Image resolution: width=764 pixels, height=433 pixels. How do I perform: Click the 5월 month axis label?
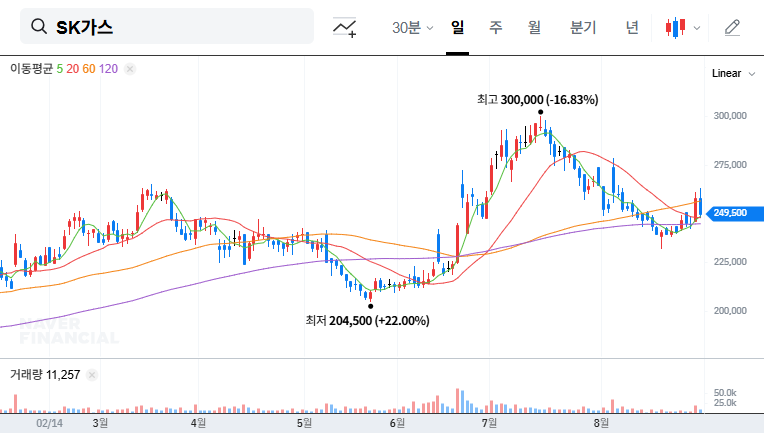click(x=304, y=423)
